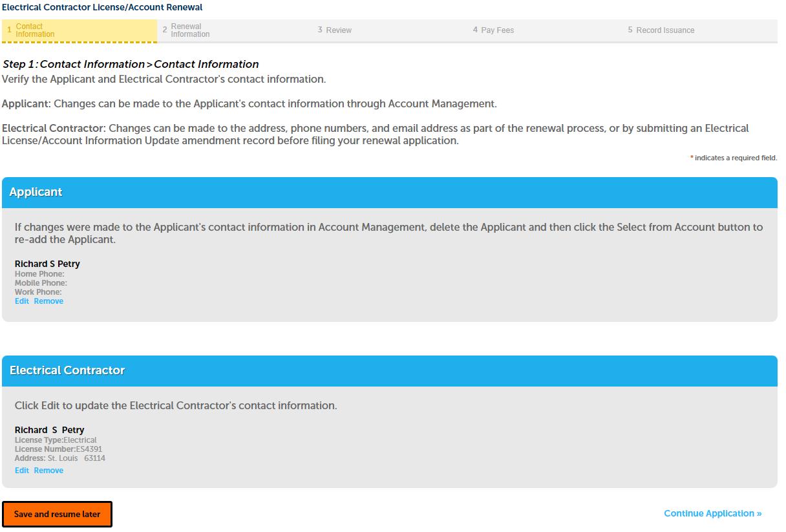Remove the Applicant contact
This screenshot has height=532, width=786.
pos(48,301)
